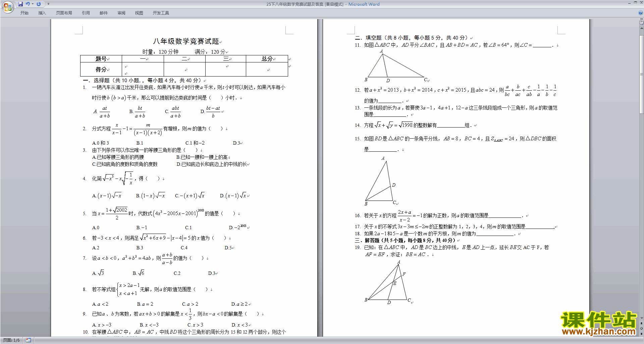Open the 插入 ribbon tab
The height and width of the screenshot is (344, 644).
tap(42, 13)
